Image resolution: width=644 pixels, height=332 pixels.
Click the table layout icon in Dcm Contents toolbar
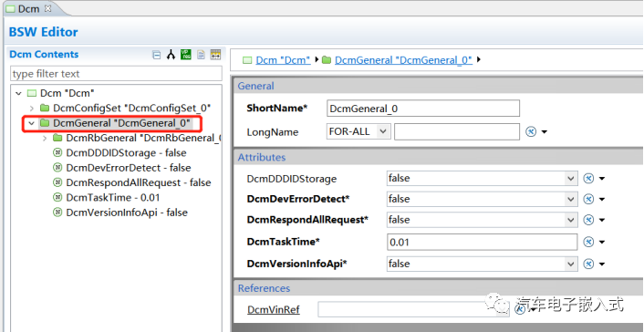pos(215,54)
